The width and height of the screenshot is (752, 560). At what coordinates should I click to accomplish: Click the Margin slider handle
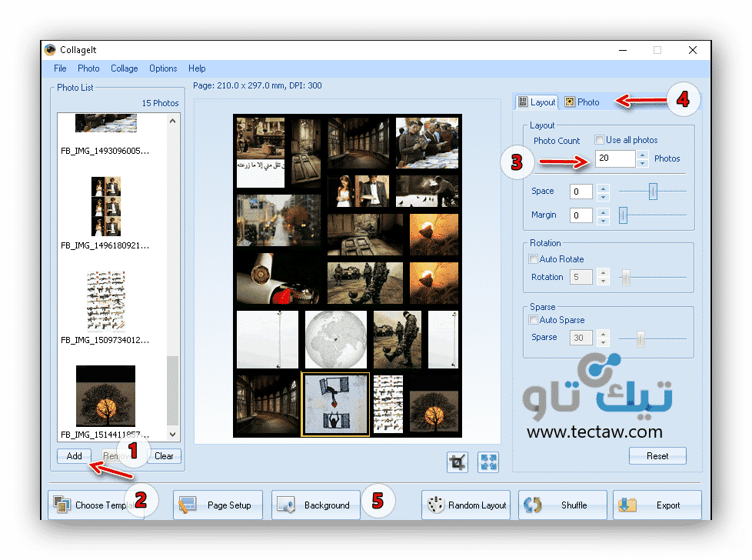click(623, 215)
